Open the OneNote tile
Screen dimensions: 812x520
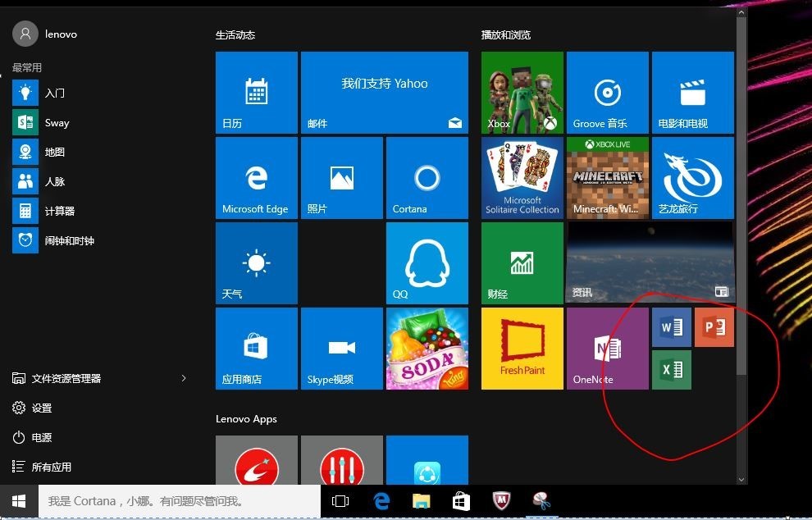(608, 349)
